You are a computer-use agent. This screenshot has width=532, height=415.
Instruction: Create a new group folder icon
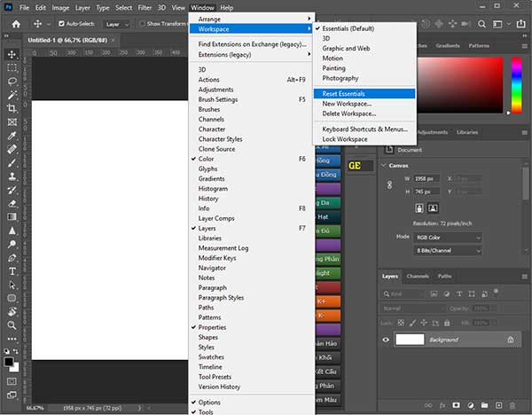click(x=484, y=405)
